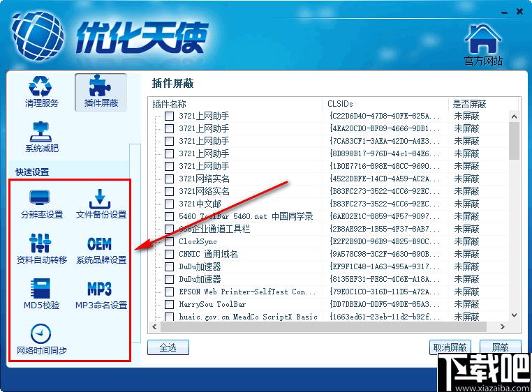Select CLSID {C22D6D40-47D8-40FE-825A...
The width and height of the screenshot is (532, 392).
tap(385, 116)
